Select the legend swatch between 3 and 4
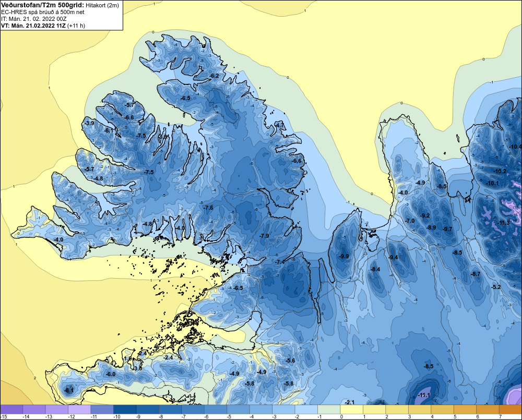The height and width of the screenshot is (420, 522). pos(420,410)
